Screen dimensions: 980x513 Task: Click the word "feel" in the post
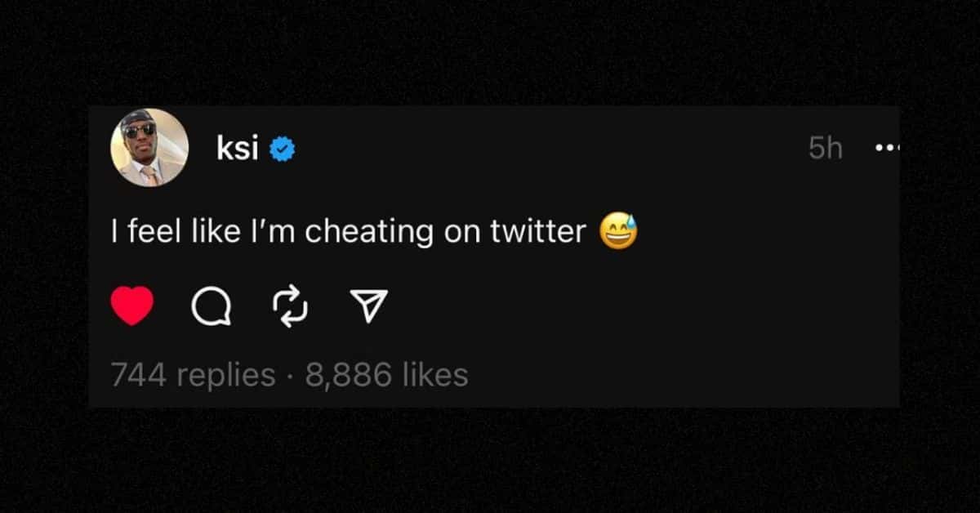point(150,232)
